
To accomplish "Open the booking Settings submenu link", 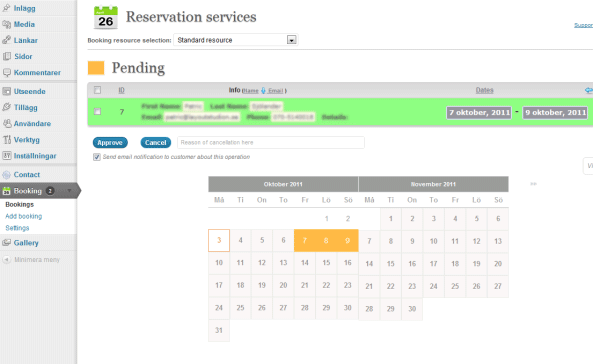I will 17,228.
